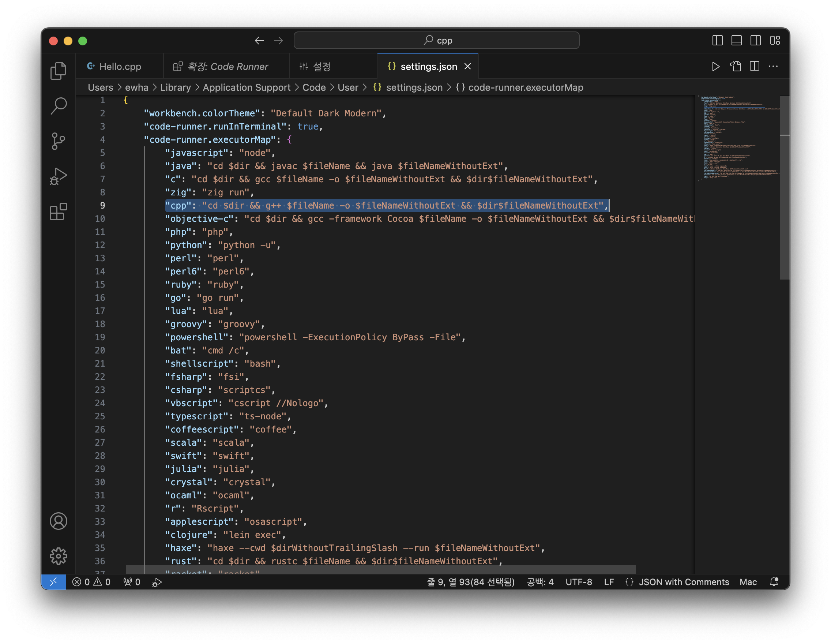Open Source Control view
This screenshot has width=831, height=644.
58,141
